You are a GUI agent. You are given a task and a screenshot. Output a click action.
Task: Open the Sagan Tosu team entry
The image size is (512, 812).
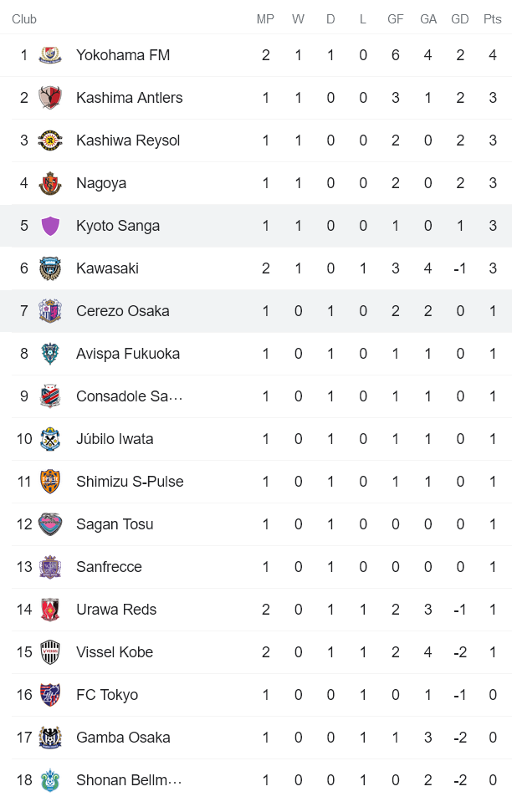tap(111, 523)
